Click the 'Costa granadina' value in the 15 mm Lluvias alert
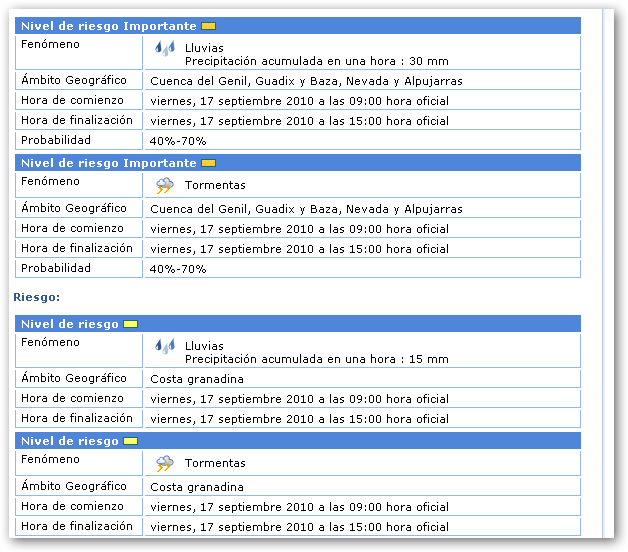628x552 pixels. click(197, 379)
